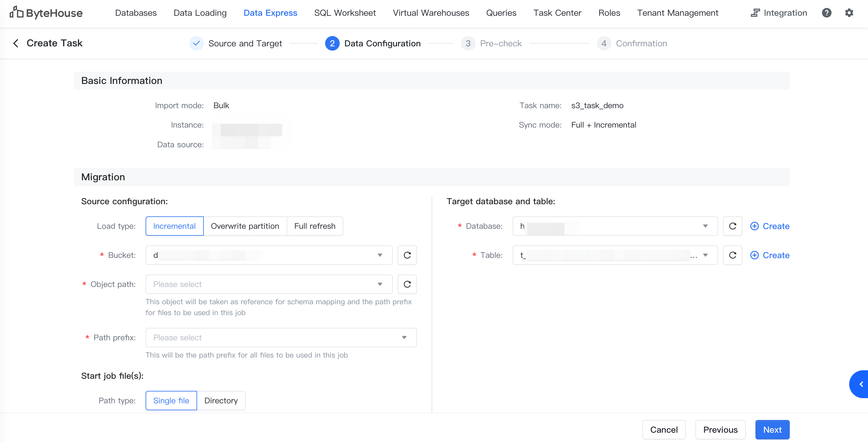The height and width of the screenshot is (443, 868).
Task: Select Full refresh load type
Action: 315,226
